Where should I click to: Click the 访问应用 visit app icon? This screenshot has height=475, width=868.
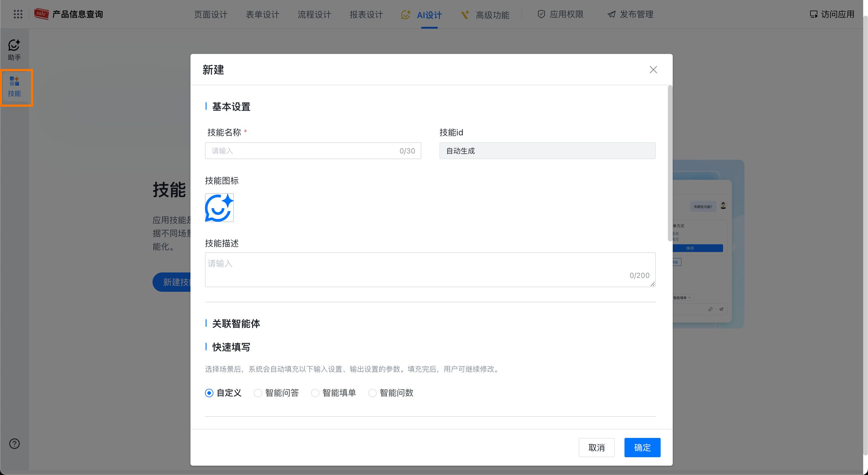point(813,14)
